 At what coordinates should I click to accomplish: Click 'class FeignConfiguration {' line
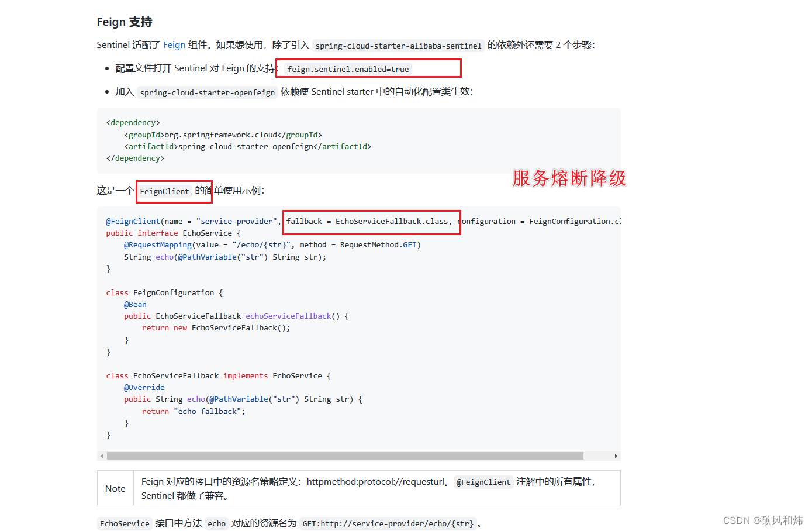164,292
